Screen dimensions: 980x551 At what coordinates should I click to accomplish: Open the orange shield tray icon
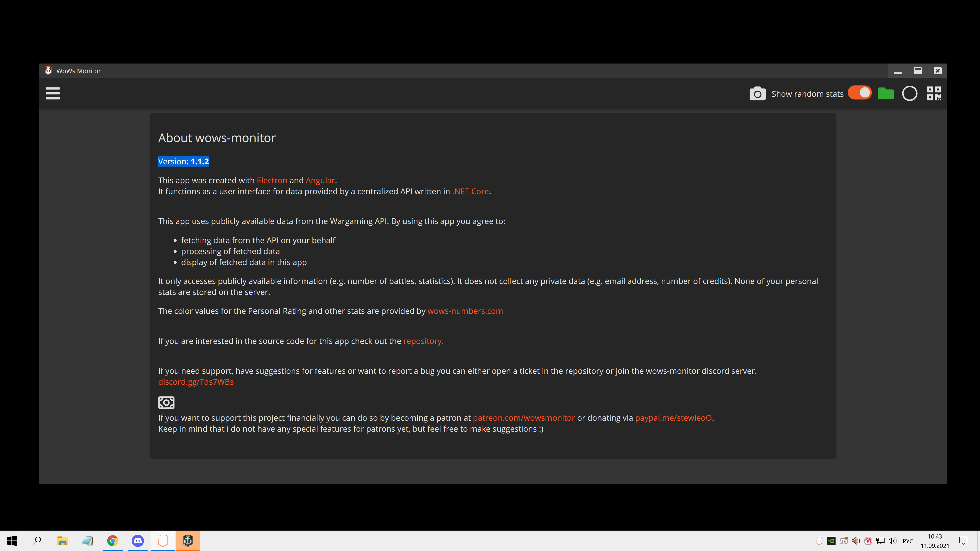point(819,541)
